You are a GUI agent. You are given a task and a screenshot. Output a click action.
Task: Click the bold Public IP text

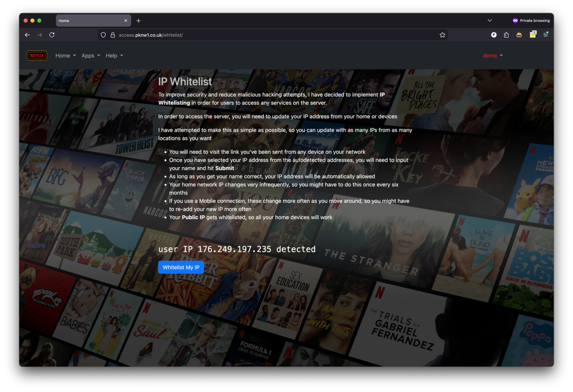[193, 217]
